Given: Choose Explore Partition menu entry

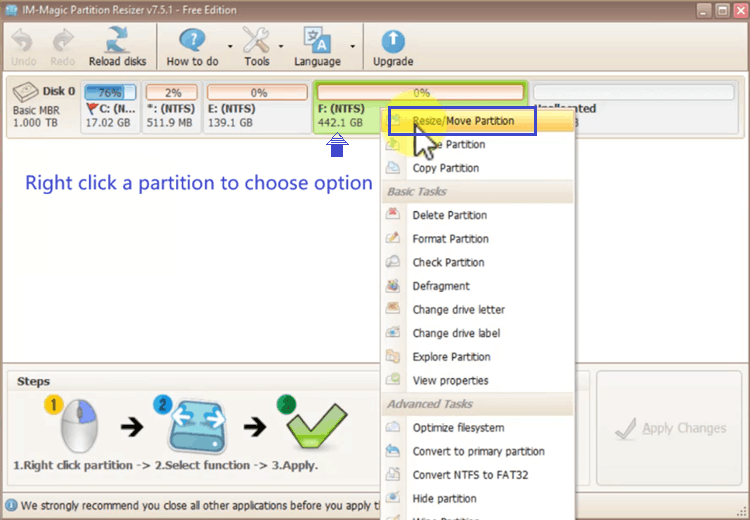Looking at the screenshot, I should pos(478,357).
